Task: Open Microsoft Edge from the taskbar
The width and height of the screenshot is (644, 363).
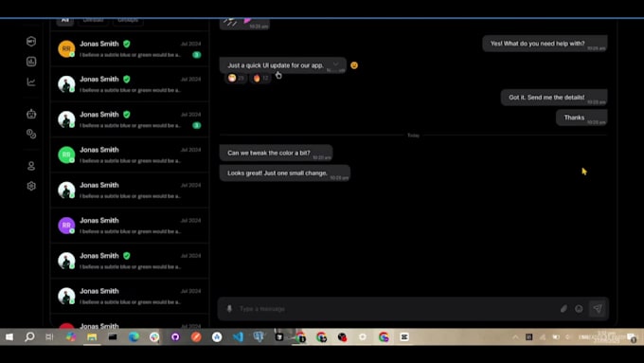Action: pos(134,337)
